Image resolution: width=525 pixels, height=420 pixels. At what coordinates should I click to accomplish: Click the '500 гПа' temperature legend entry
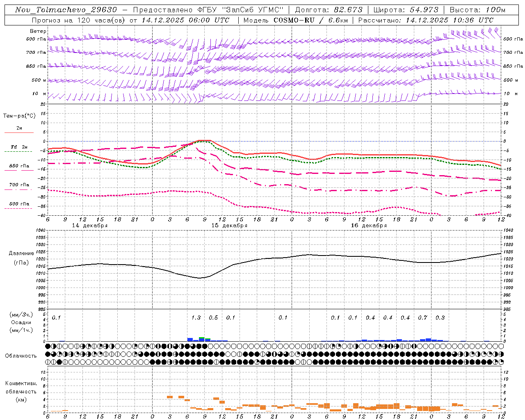coord(19,203)
